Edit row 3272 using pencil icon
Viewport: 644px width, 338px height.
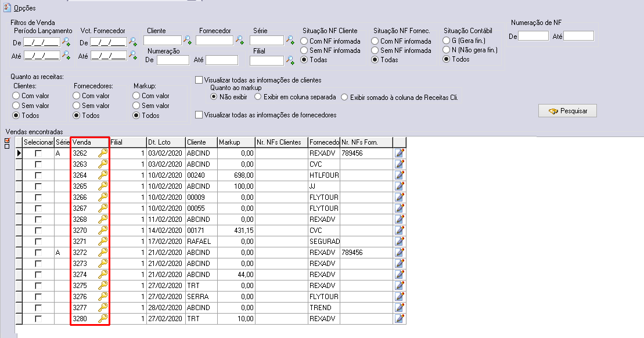[399, 252]
